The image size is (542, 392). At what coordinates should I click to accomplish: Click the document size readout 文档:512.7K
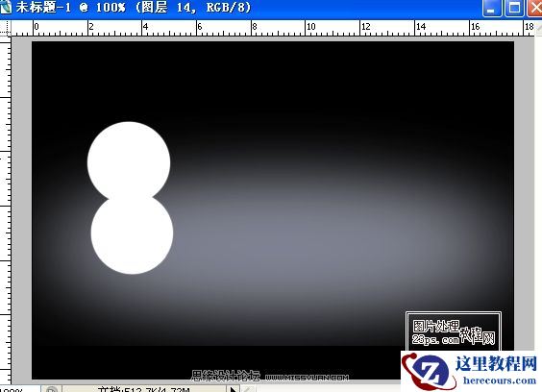143,389
